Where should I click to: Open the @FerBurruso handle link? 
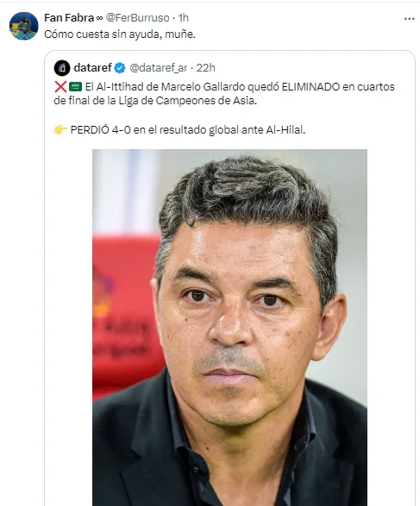(x=137, y=18)
